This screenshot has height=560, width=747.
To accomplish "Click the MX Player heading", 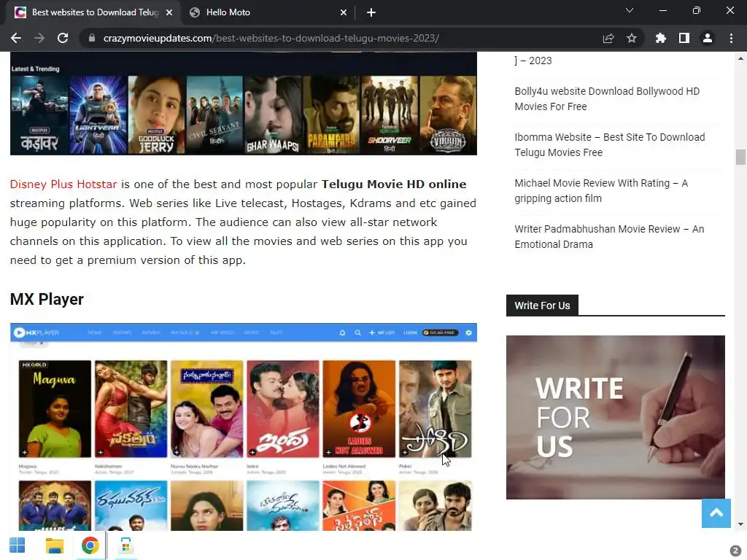I will (47, 299).
